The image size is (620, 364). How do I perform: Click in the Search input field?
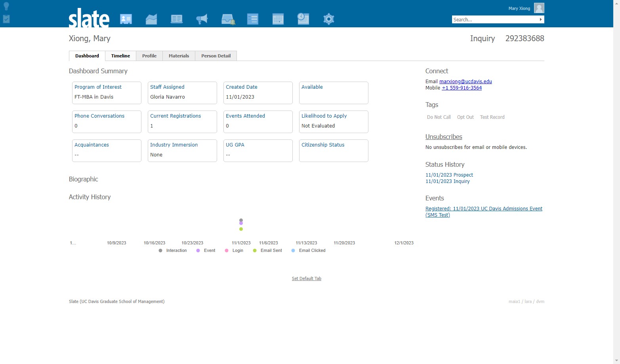pos(495,19)
